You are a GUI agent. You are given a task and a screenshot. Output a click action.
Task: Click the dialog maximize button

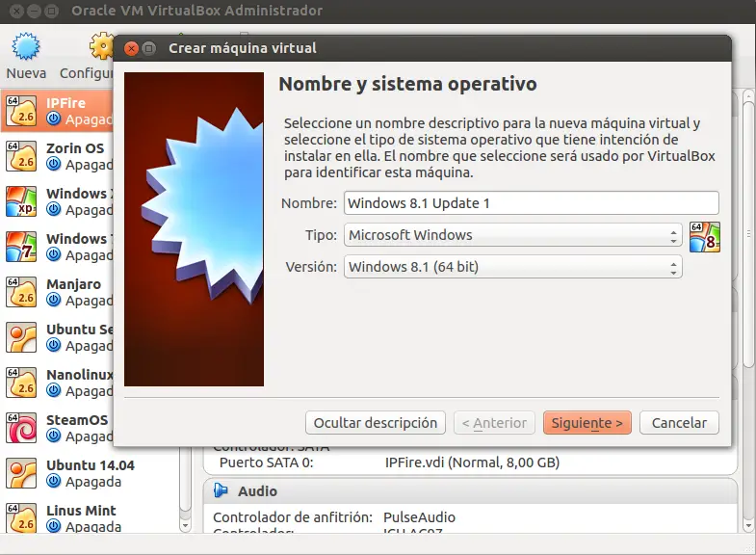click(x=149, y=48)
